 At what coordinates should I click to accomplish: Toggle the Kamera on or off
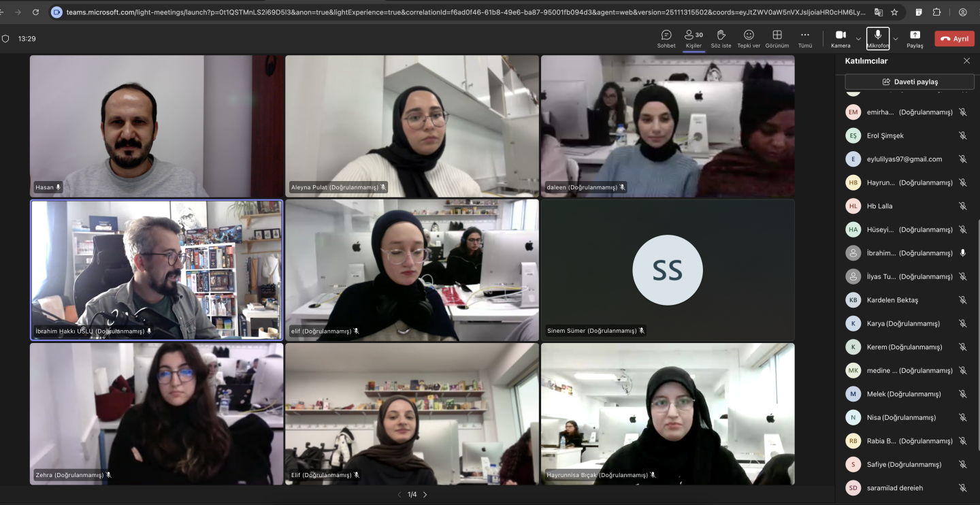click(x=840, y=39)
